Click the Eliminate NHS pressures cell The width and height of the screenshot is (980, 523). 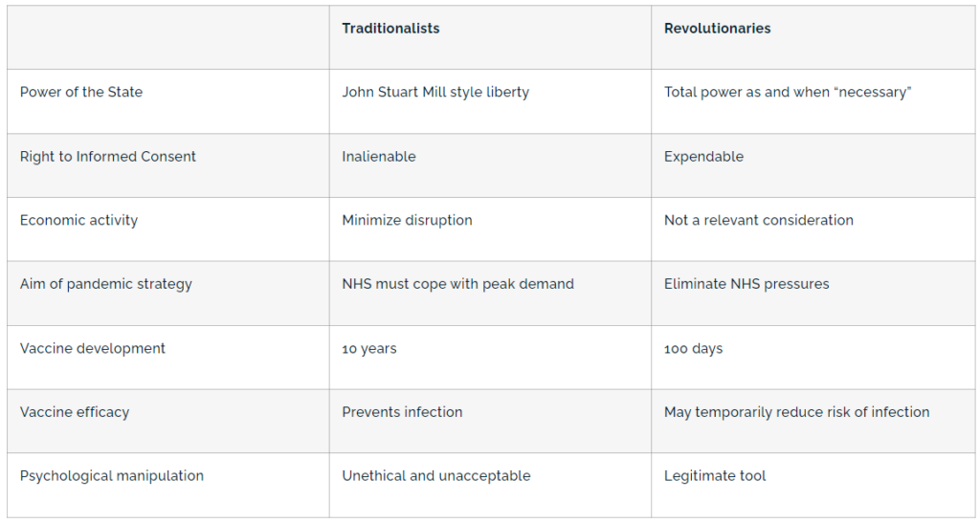point(746,284)
